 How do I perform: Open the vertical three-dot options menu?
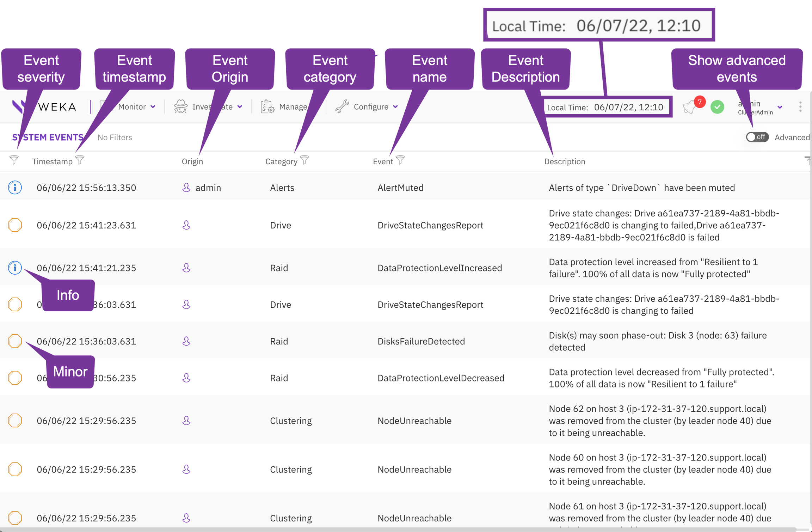(800, 107)
